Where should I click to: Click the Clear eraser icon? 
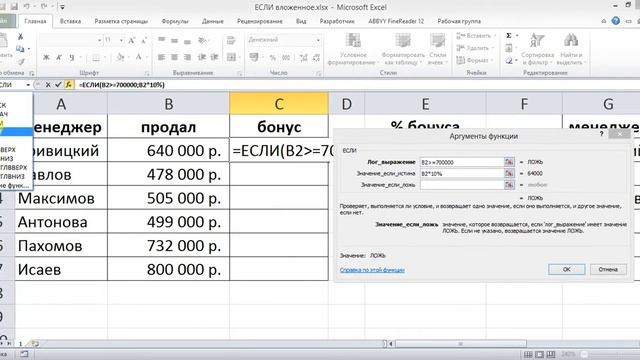pyautogui.click(x=509, y=61)
